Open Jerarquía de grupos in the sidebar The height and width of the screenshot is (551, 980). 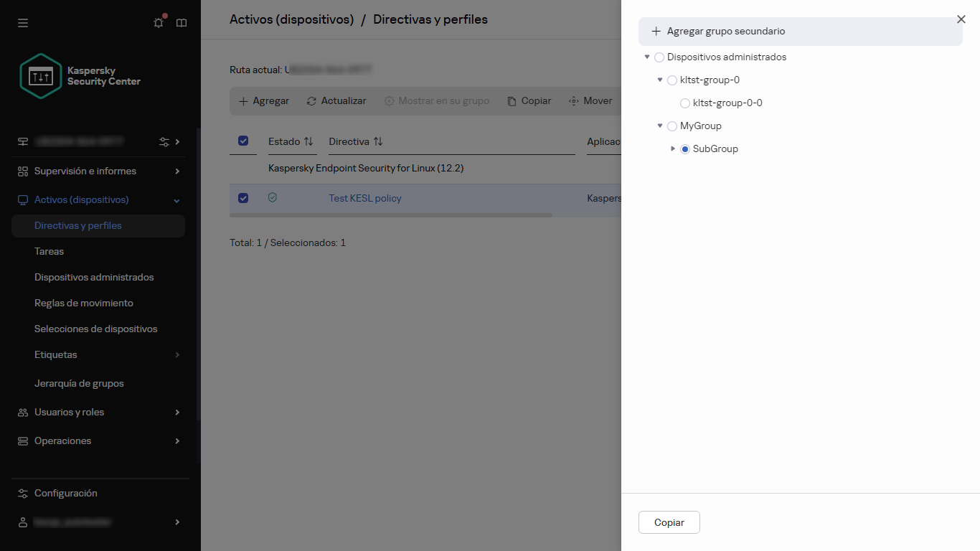tap(79, 383)
